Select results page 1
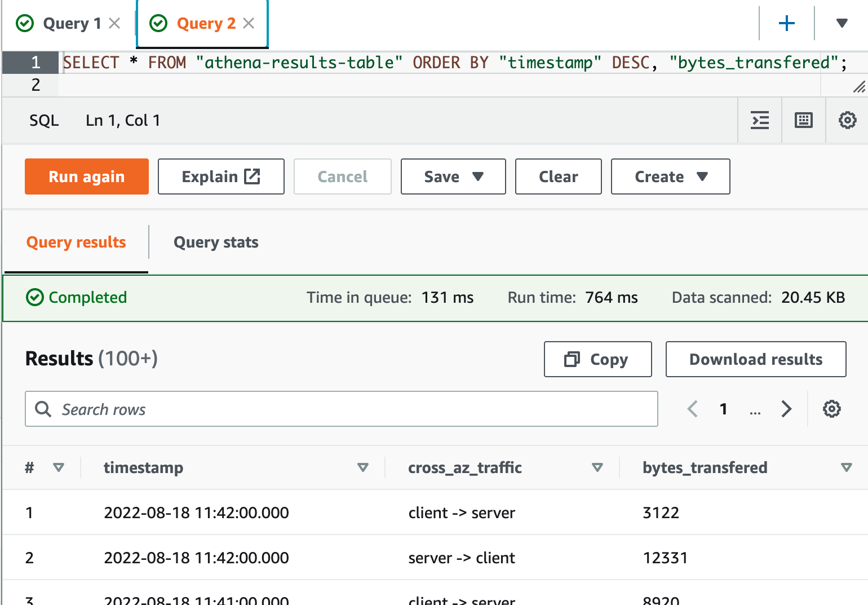Viewport: 868px width, 605px height. click(x=723, y=409)
